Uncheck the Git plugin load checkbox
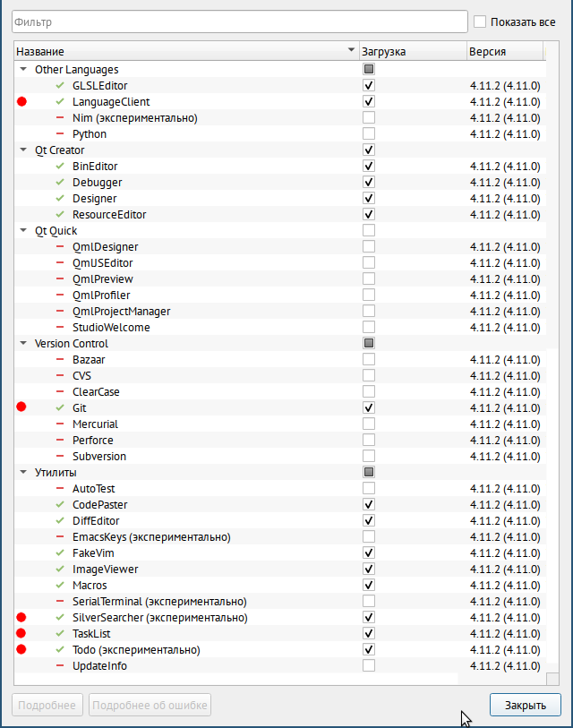Viewport: 573px width, 728px height. click(369, 407)
